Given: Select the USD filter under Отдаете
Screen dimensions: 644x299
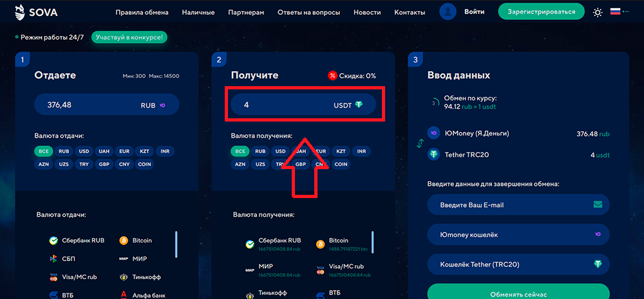Looking at the screenshot, I should tap(84, 152).
